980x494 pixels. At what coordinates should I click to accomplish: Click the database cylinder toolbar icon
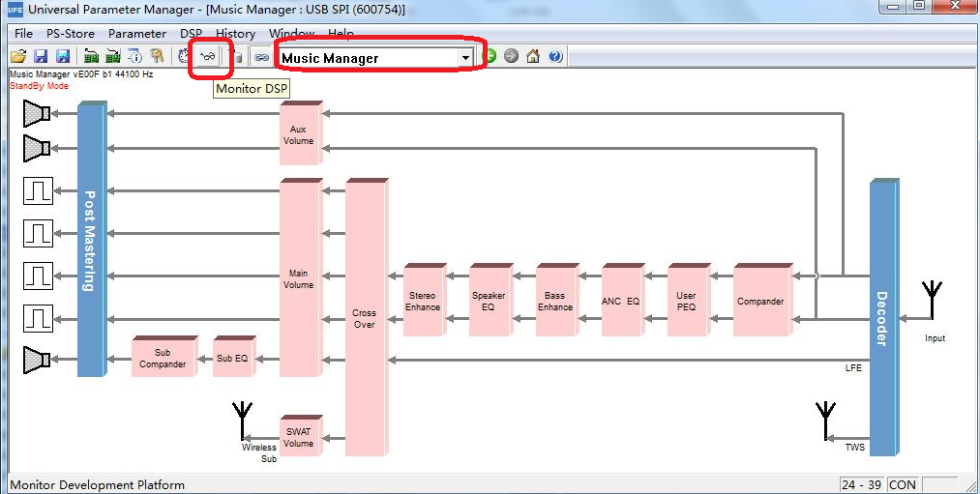tap(237, 58)
